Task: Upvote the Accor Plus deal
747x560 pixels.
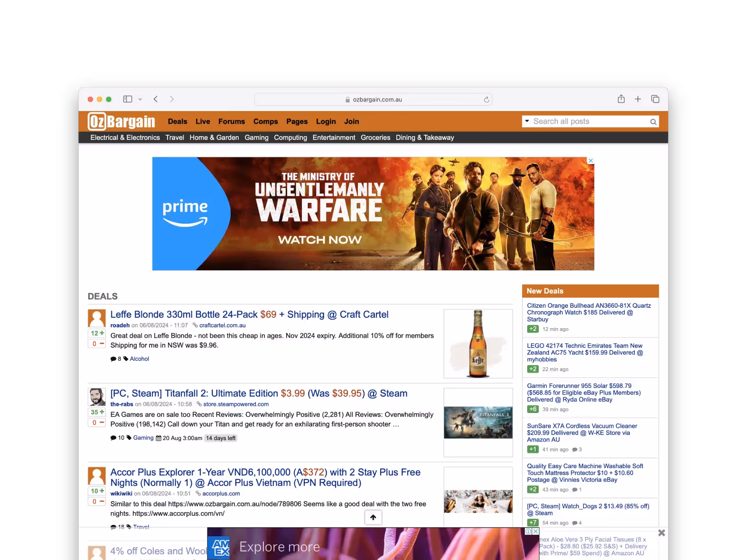Action: (97, 491)
